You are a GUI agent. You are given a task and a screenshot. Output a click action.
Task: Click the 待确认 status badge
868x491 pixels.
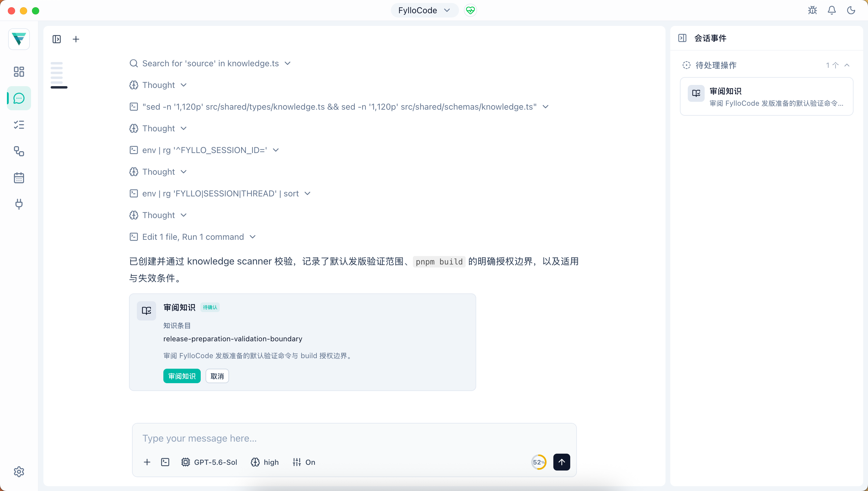click(210, 308)
